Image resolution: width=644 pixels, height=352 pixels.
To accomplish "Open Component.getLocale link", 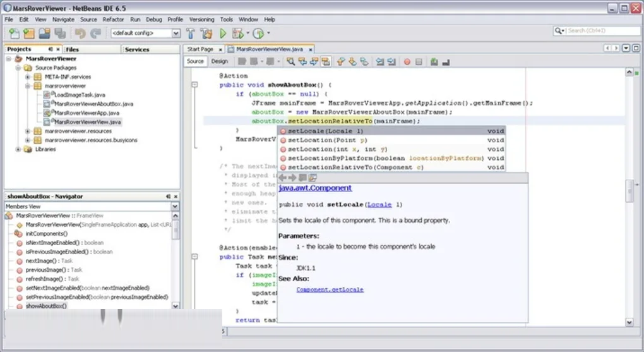I will (330, 289).
